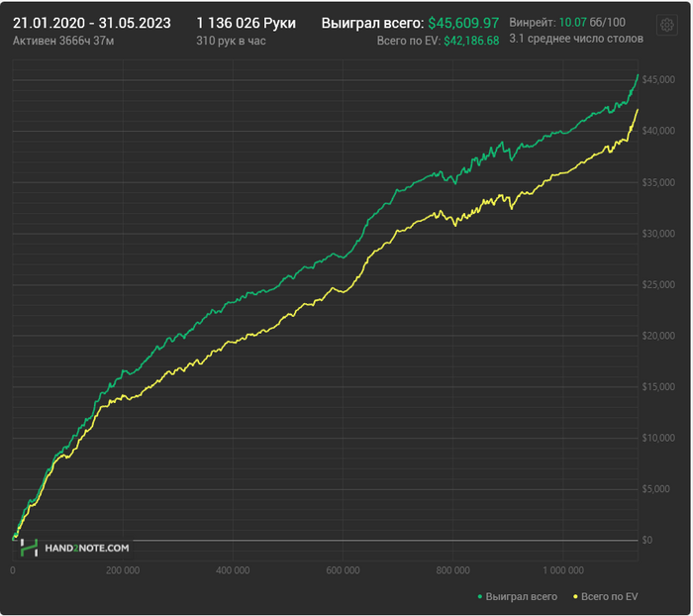Click the 400 000 x-axis label

(233, 570)
